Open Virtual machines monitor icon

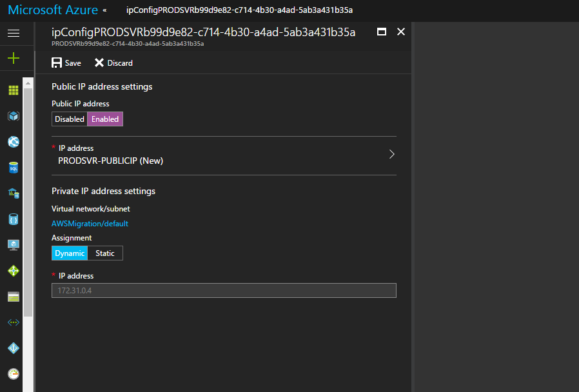14,245
